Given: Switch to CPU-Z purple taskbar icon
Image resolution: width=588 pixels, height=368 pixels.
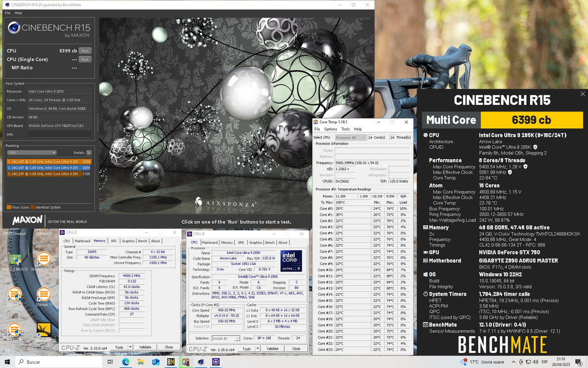Looking at the screenshot, I should tap(216, 362).
